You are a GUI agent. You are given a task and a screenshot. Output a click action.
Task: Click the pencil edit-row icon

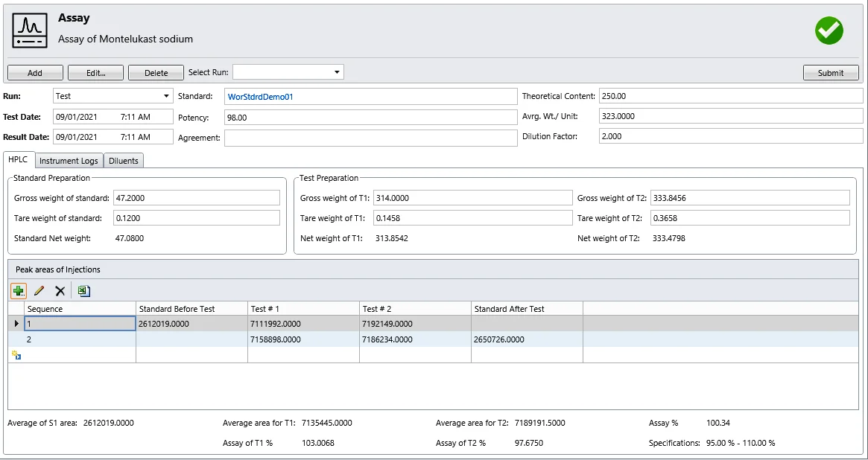[39, 291]
